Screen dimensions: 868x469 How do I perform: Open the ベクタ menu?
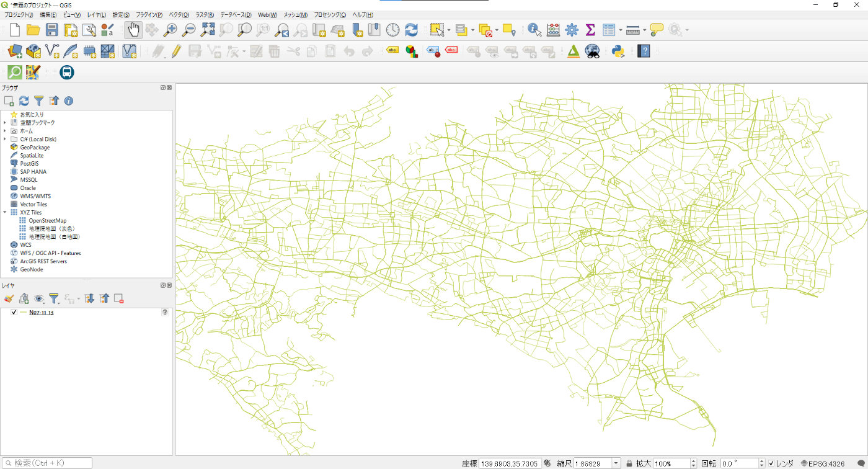tap(179, 14)
